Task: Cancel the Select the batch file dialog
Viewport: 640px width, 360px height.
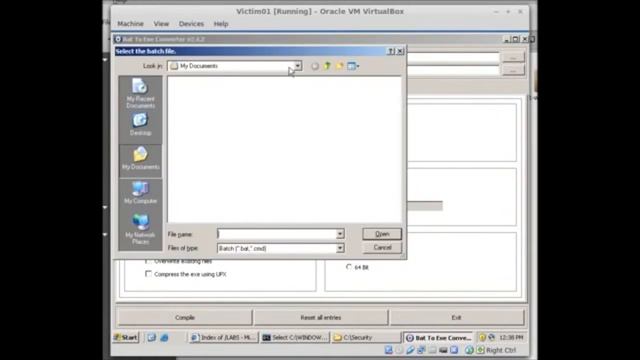Action: 382,248
